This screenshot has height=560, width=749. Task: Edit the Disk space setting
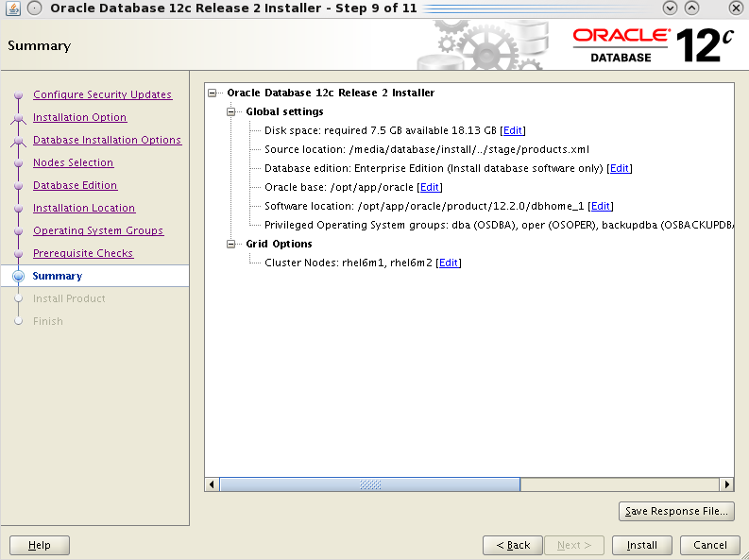[x=513, y=130]
